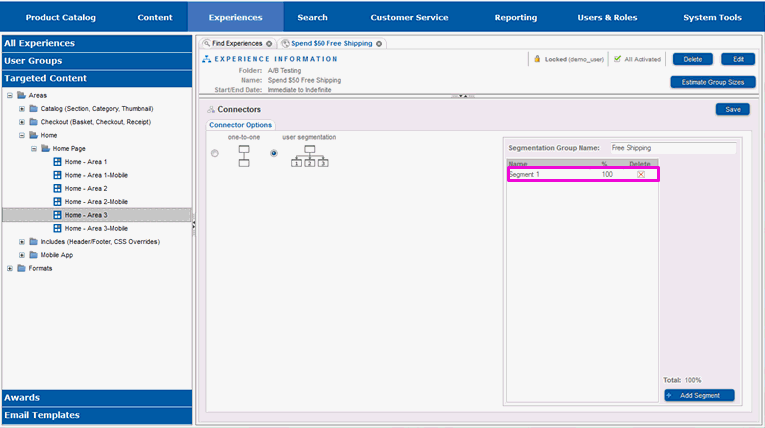765x428 pixels.
Task: Collapse the Home Page folder node
Action: click(x=34, y=149)
